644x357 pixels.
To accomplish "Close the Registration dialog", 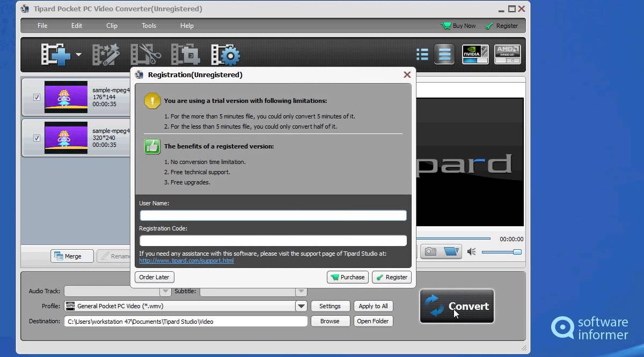I will click(407, 75).
